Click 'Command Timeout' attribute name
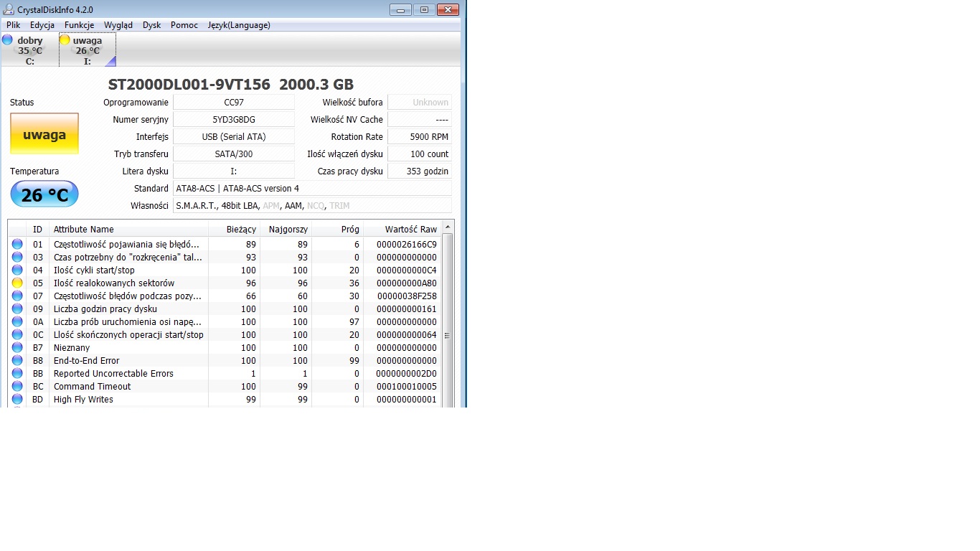 tap(93, 387)
